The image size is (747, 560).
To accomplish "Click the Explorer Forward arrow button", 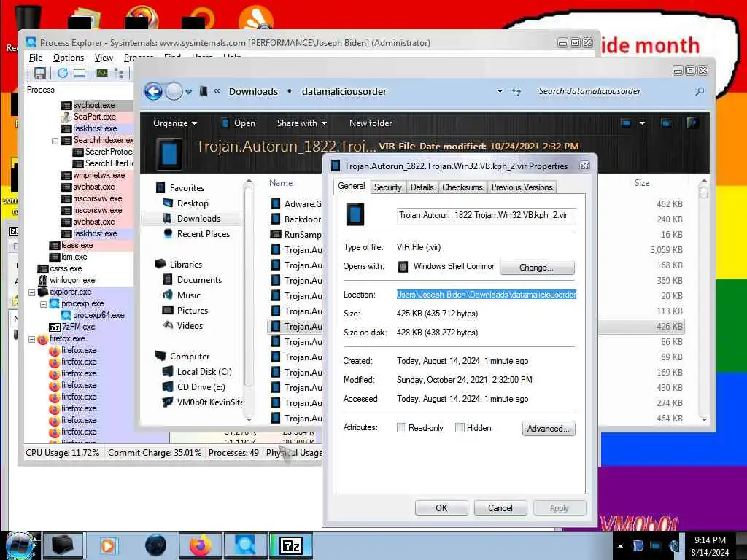I will (x=174, y=91).
